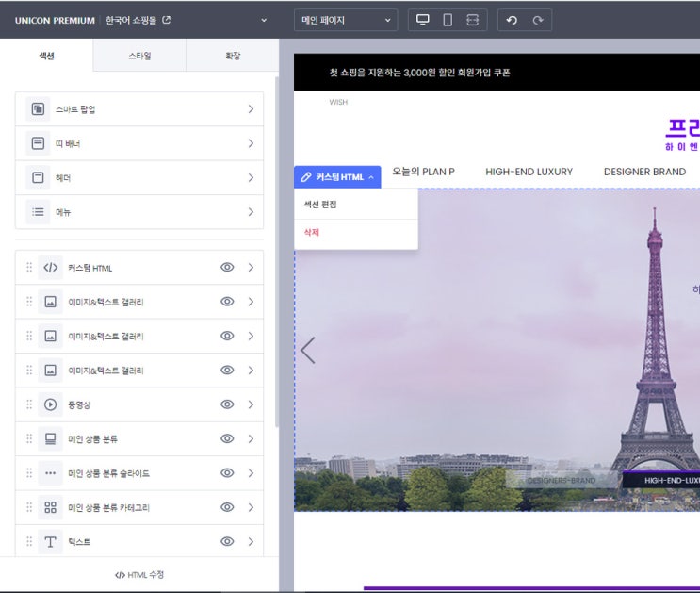Go to previous slide in banner preview
700x593 pixels.
click(x=308, y=351)
